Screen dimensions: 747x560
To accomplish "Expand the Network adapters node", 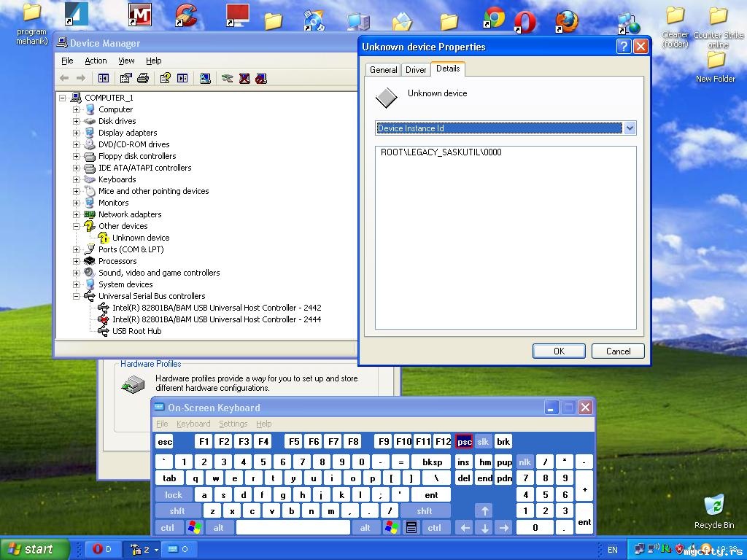I will 76,214.
